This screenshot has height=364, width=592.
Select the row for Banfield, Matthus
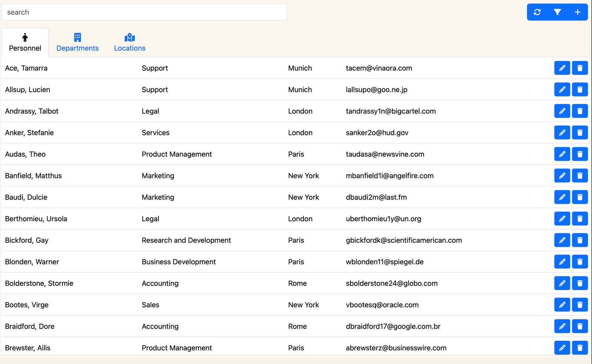click(x=148, y=176)
